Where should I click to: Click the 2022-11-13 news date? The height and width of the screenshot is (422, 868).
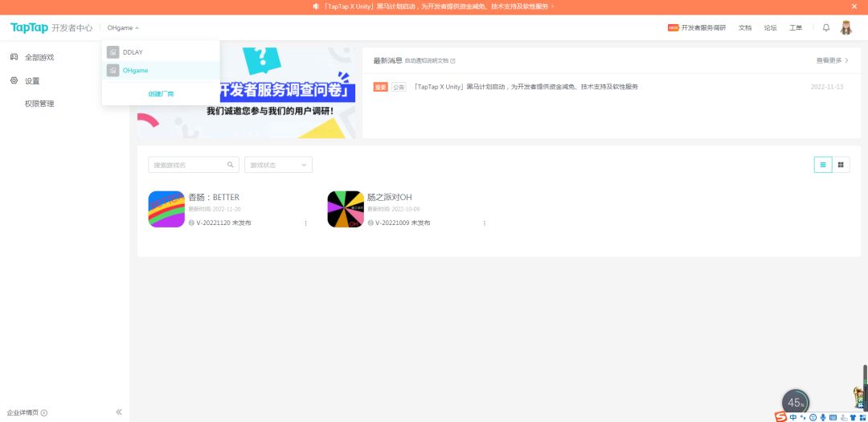[827, 87]
